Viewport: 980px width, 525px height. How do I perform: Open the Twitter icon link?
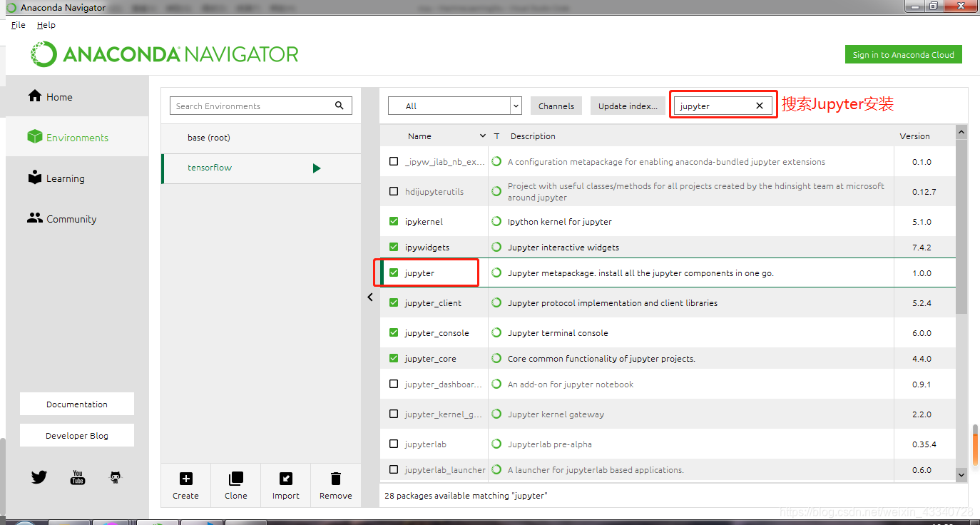[39, 477]
